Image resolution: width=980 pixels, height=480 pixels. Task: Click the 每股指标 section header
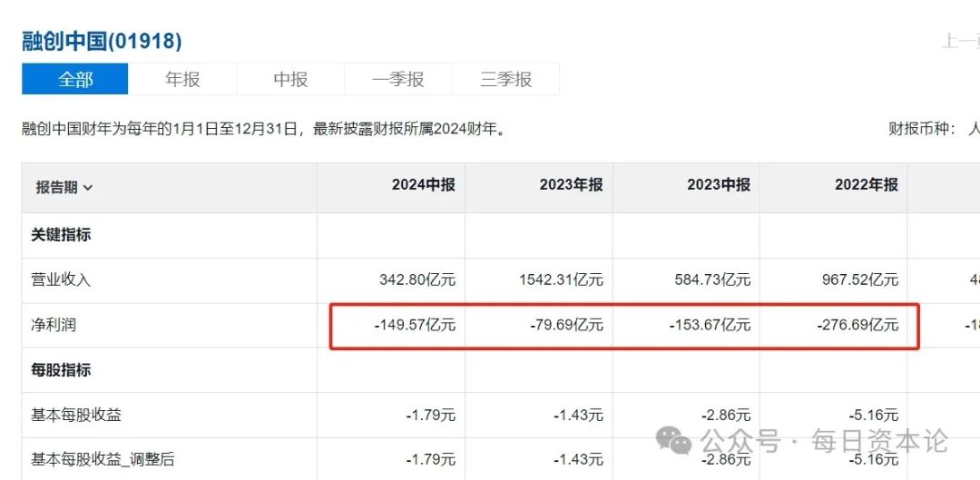61,370
